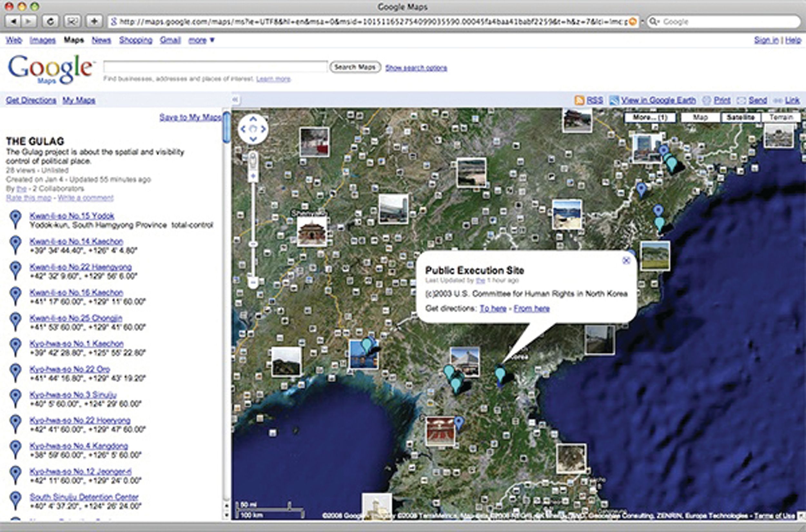Click the browser Back arrow button
Image resolution: width=806 pixels, height=532 pixels.
point(13,22)
